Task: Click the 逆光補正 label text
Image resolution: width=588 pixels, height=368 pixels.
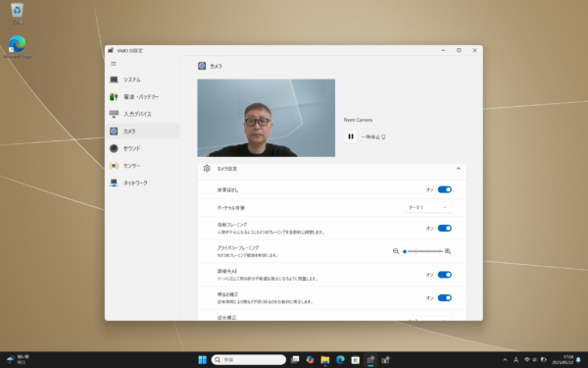Action: click(x=227, y=318)
